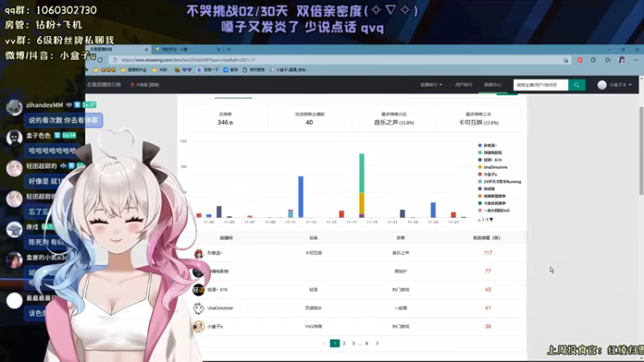Open 翻译 bookmark in bookmarks bar
Image resolution: width=644 pixels, height=362 pixels.
[x=231, y=70]
